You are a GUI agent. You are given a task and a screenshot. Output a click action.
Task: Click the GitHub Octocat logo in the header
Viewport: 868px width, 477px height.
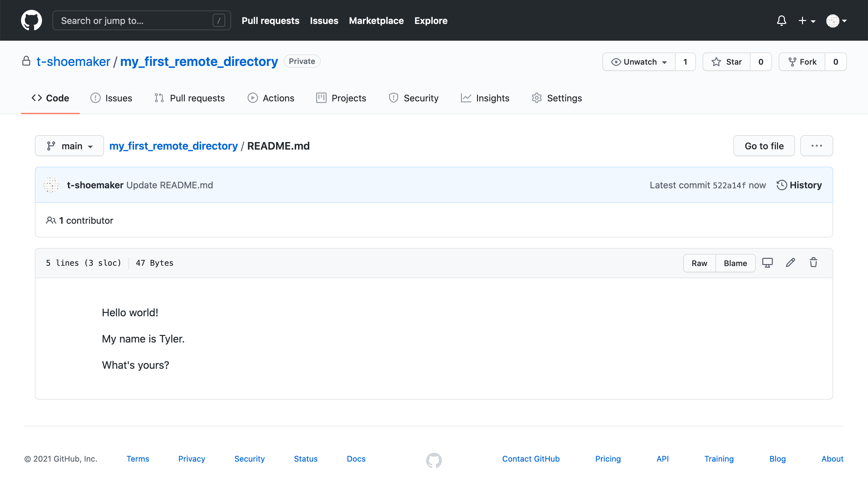click(x=31, y=20)
